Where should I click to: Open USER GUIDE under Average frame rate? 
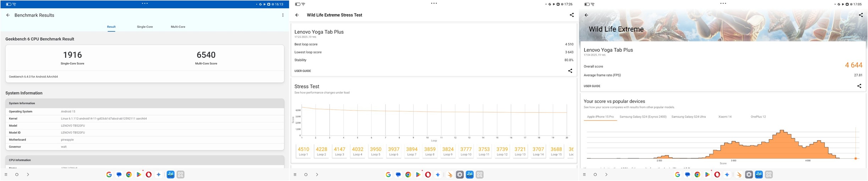point(592,86)
